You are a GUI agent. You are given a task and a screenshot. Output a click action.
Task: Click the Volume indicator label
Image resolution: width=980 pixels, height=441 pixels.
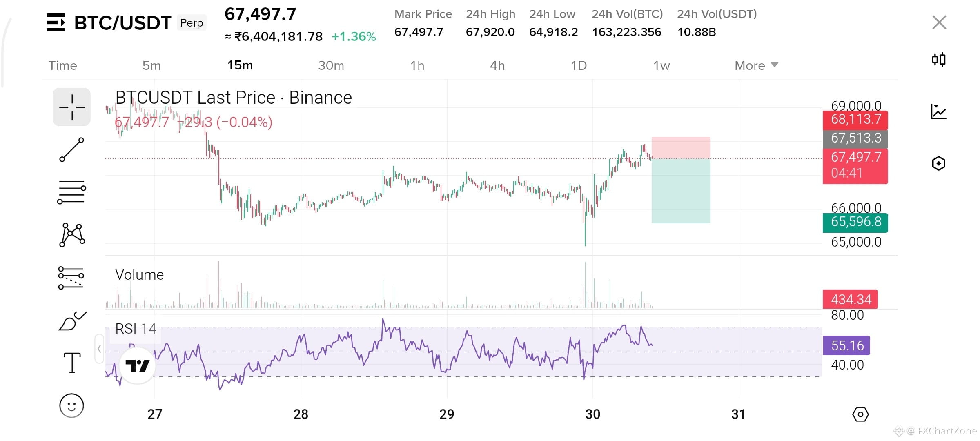[139, 275]
